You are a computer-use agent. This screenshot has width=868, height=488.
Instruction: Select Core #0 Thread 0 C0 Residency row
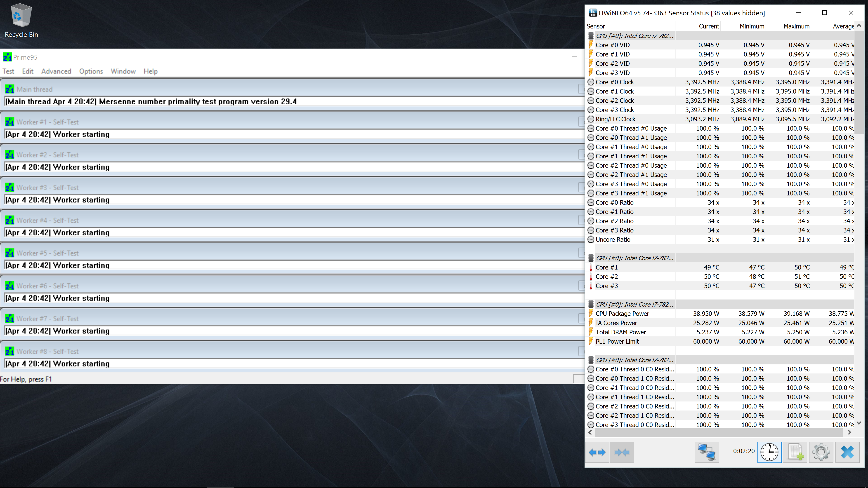[x=720, y=369]
